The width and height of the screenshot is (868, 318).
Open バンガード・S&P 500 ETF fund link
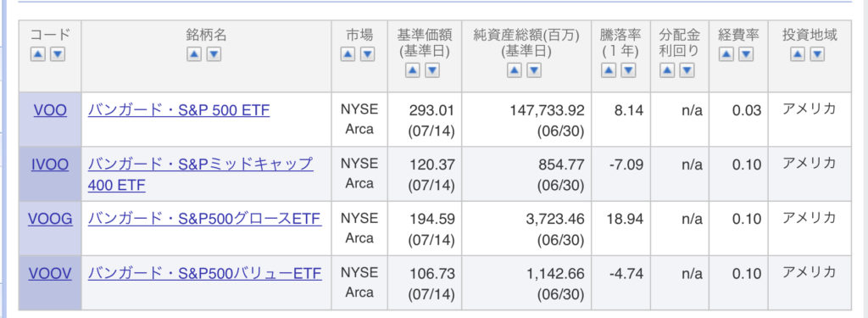[x=179, y=110]
